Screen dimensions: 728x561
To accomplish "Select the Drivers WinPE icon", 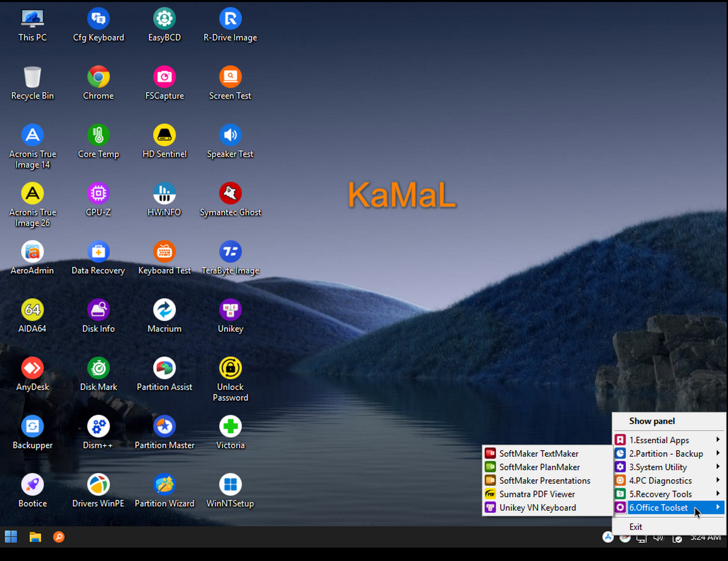I will click(x=99, y=492).
